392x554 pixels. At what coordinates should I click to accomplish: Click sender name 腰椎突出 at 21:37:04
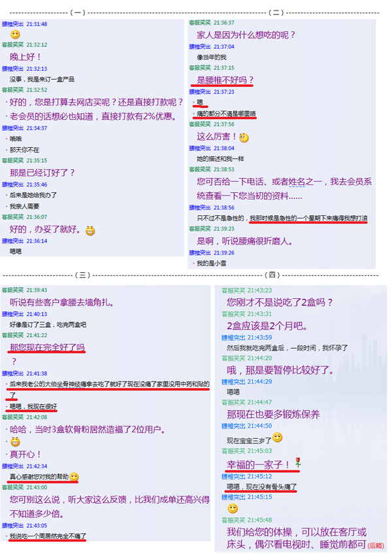(x=200, y=46)
